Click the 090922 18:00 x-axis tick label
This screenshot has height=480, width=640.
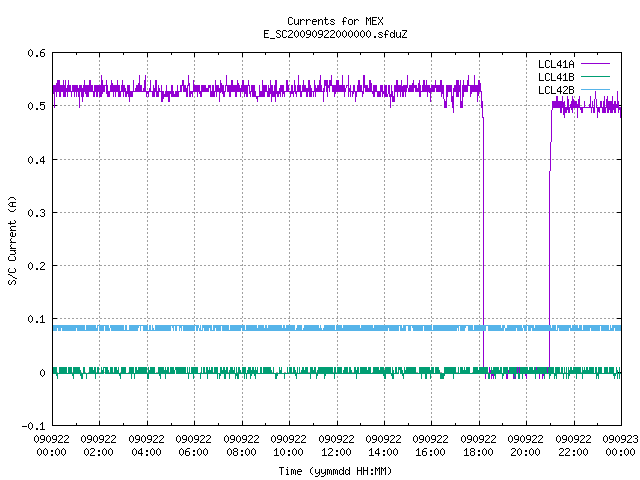coord(478,446)
